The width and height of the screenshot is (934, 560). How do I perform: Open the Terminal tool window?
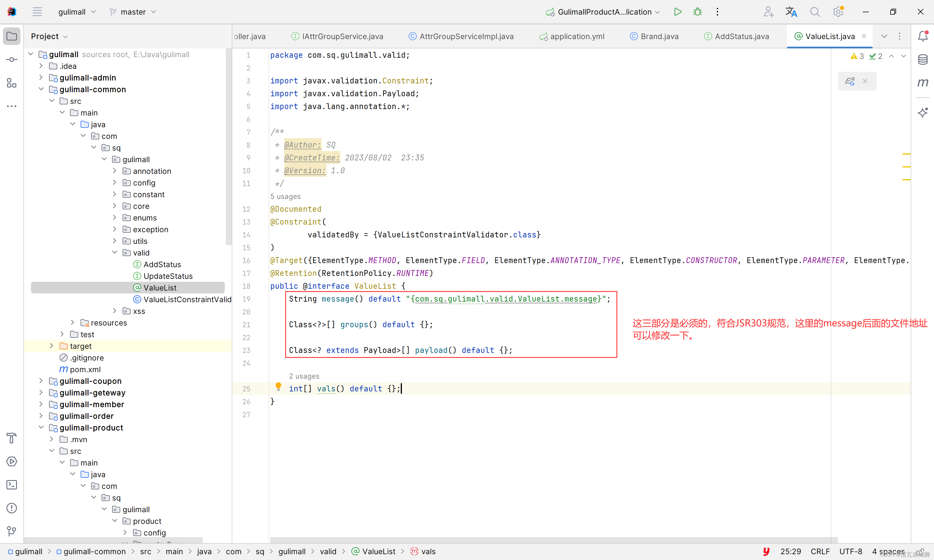click(12, 485)
